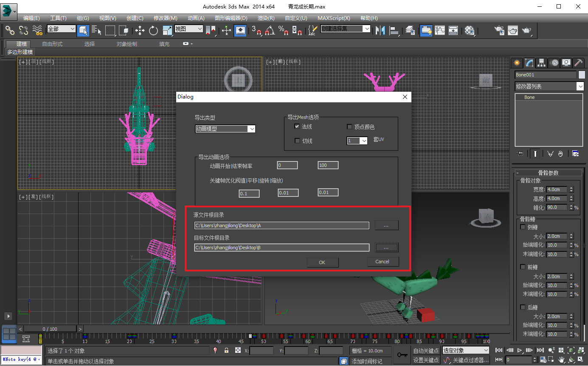The height and width of the screenshot is (366, 588).
Task: Open the 导出类型 dropdown
Action: coord(251,129)
